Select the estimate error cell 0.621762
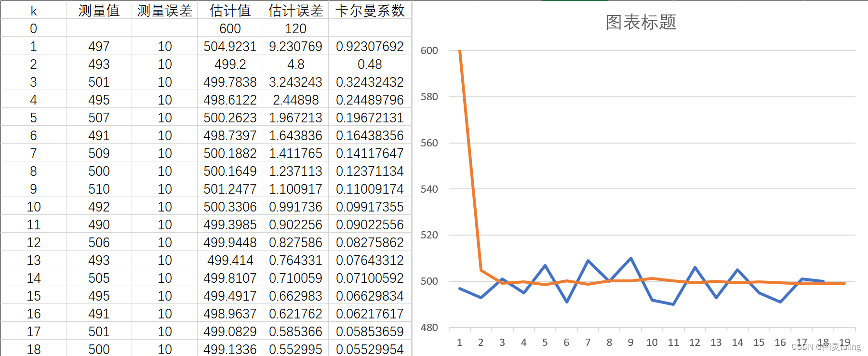The image size is (868, 356). tap(295, 314)
